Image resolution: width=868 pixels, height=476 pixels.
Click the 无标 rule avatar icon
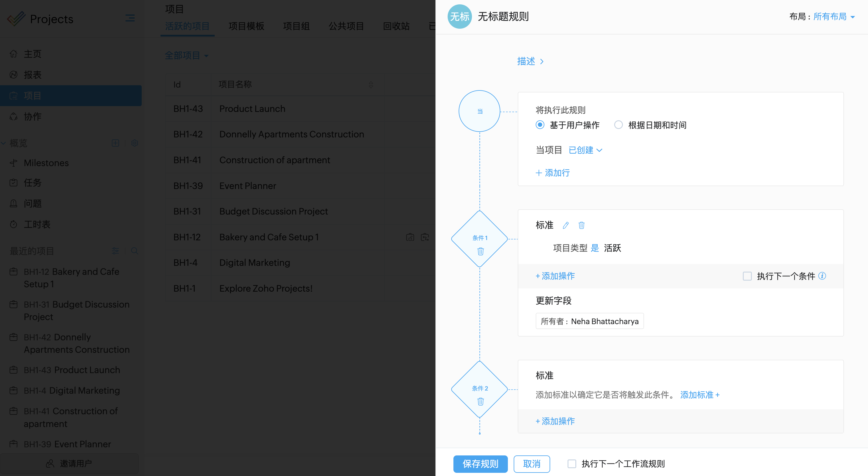459,17
